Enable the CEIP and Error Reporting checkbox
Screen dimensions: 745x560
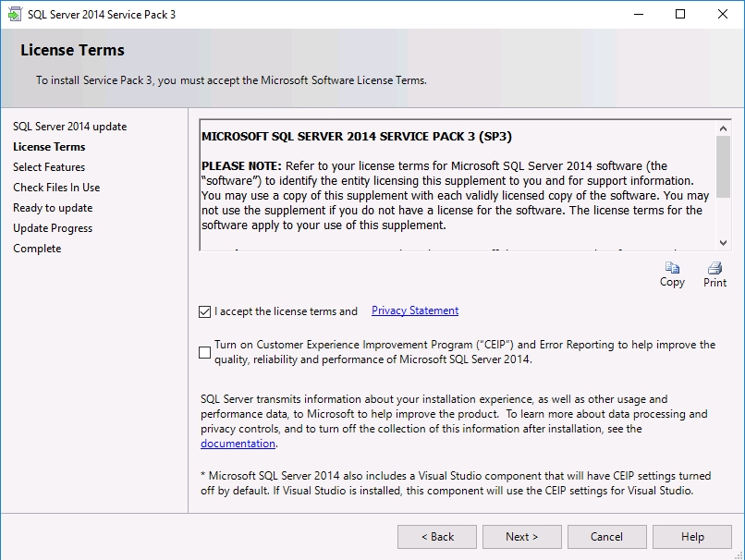coord(205,352)
